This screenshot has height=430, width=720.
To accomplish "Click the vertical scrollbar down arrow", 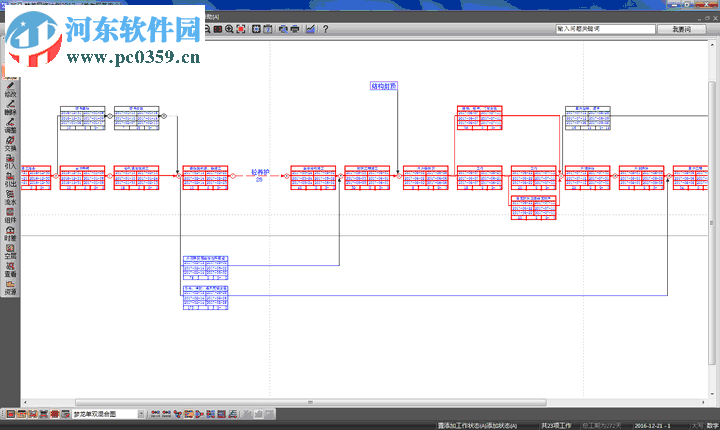I will (712, 394).
